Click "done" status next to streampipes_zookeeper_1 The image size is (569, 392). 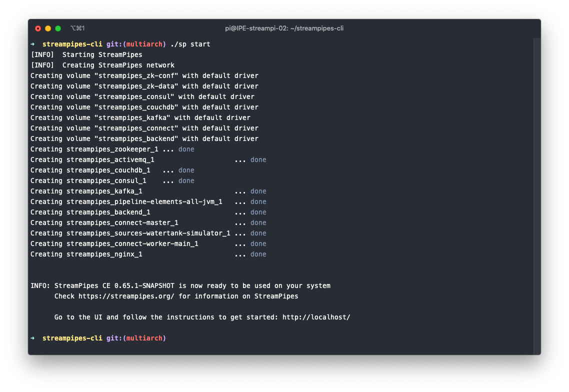186,149
